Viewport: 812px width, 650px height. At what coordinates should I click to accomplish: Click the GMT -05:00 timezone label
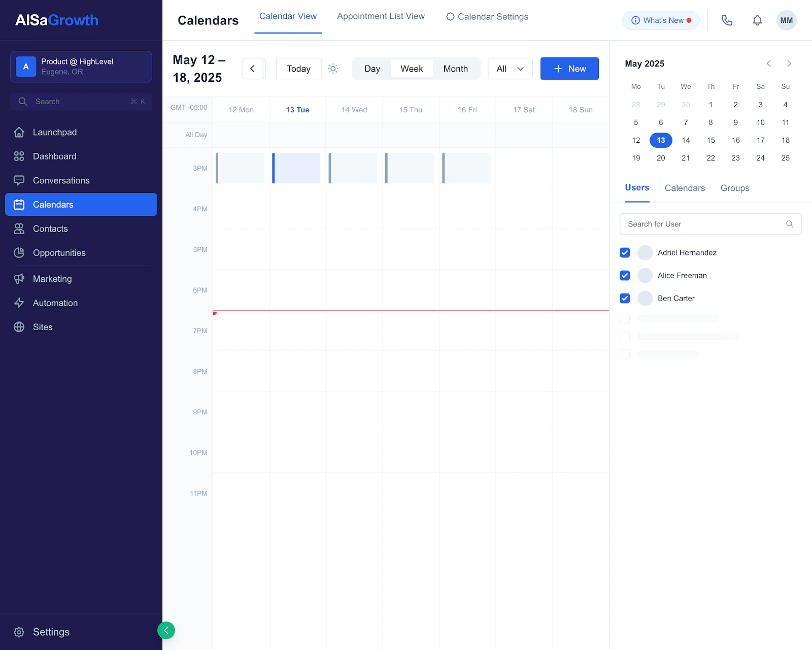[x=189, y=108]
